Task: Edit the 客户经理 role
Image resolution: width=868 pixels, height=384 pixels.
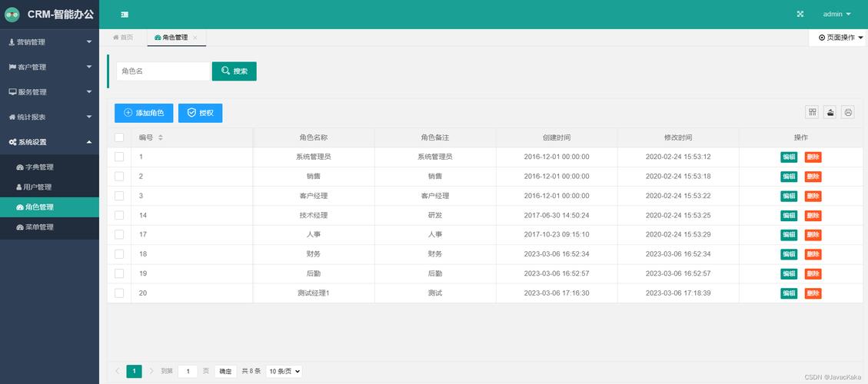Action: click(789, 196)
